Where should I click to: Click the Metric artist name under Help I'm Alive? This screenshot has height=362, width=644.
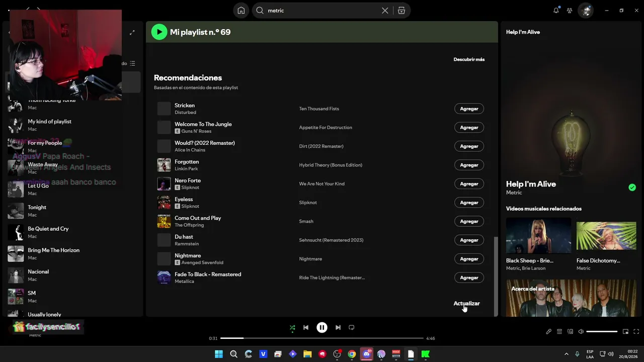[514, 193]
